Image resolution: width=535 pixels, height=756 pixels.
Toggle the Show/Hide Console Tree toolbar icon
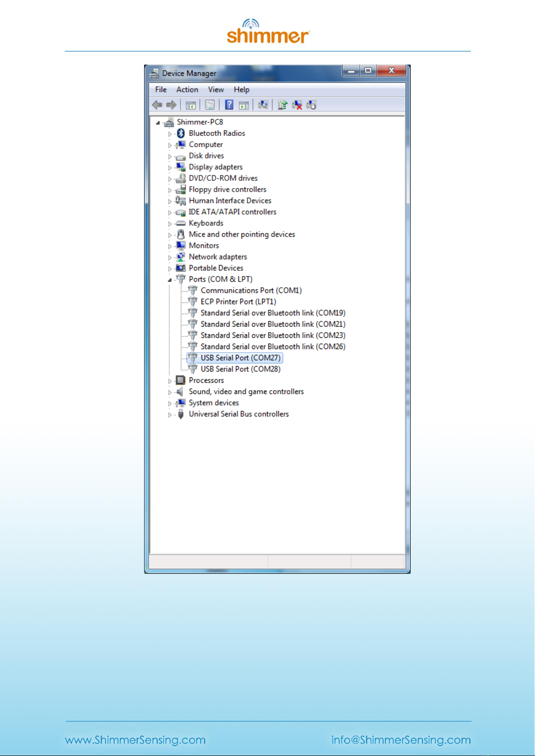pos(191,105)
